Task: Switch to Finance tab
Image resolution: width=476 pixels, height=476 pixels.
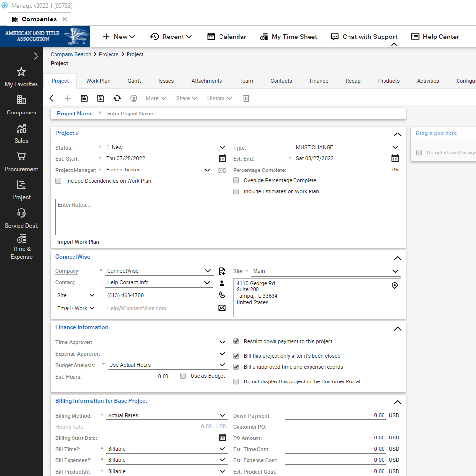Action: click(318, 81)
